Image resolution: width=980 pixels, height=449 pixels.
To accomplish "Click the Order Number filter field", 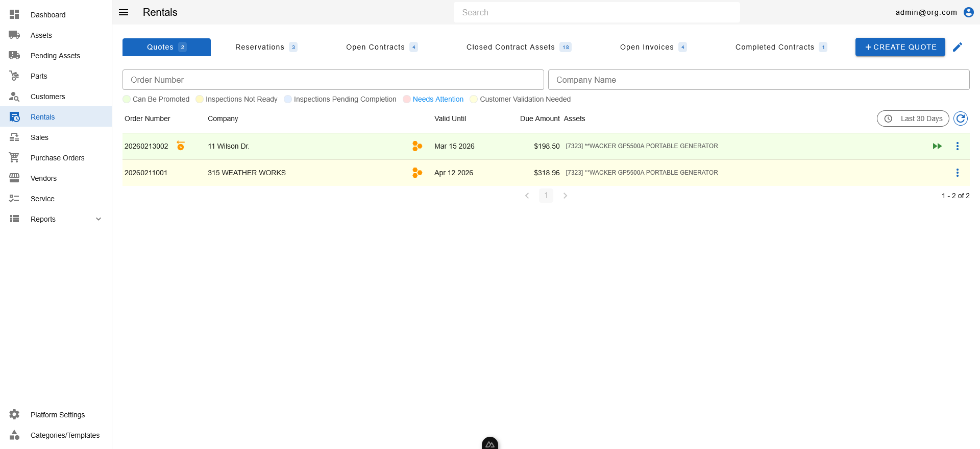I will click(x=333, y=80).
